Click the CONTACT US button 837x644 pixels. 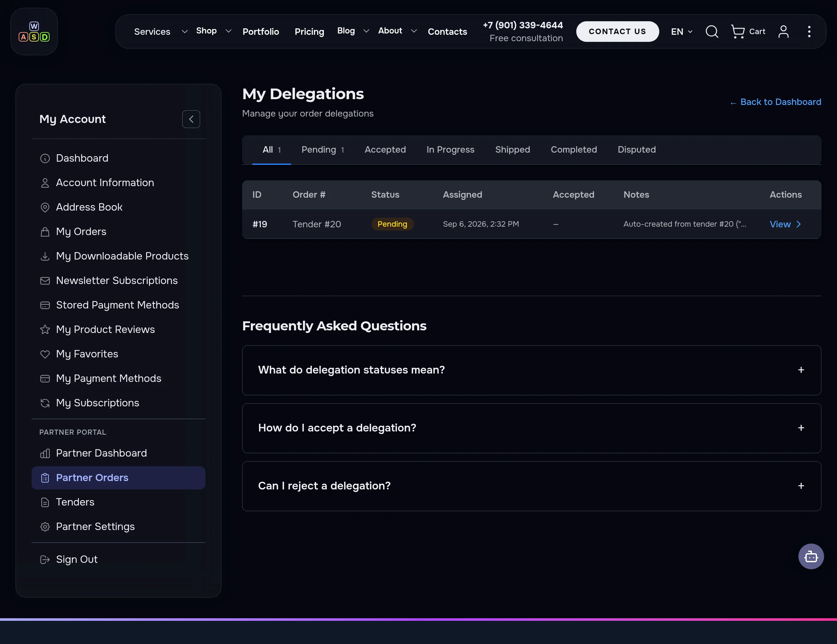point(617,32)
